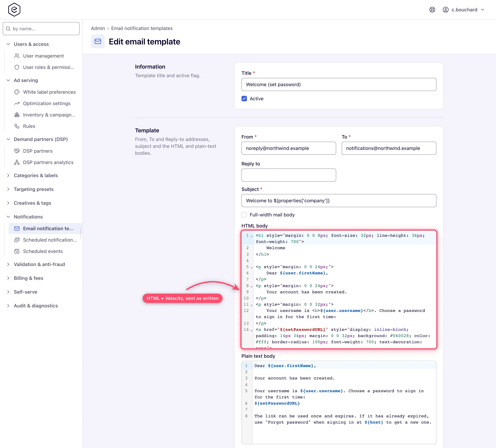Enable Full-width mail body checkbox

tap(244, 215)
